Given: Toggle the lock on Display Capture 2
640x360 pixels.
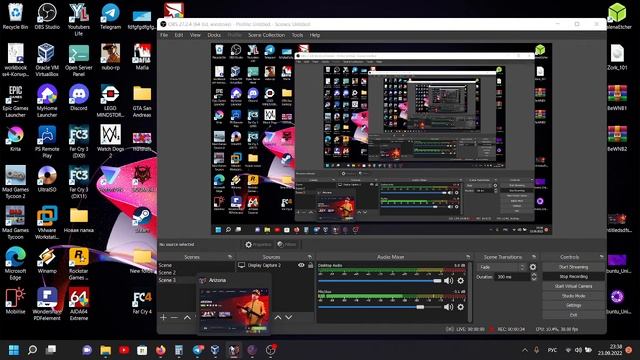Looking at the screenshot, I should [311, 265].
